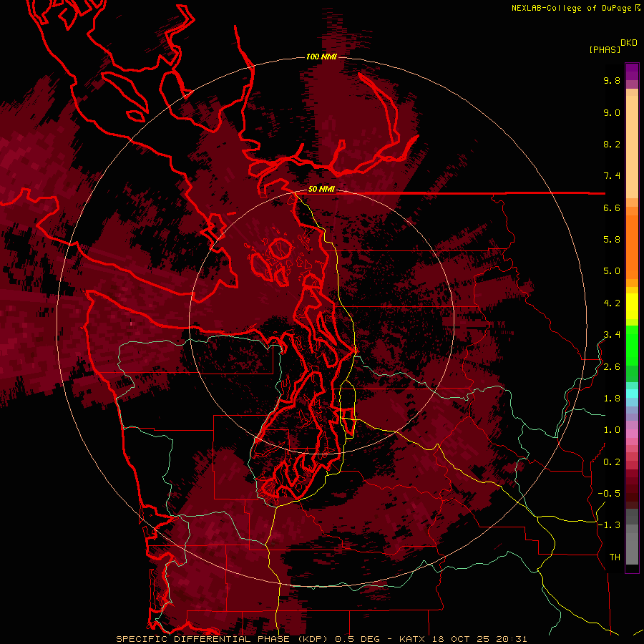The width and height of the screenshot is (644, 644).
Task: Click the 0.2 scale value
Action: coord(612,462)
